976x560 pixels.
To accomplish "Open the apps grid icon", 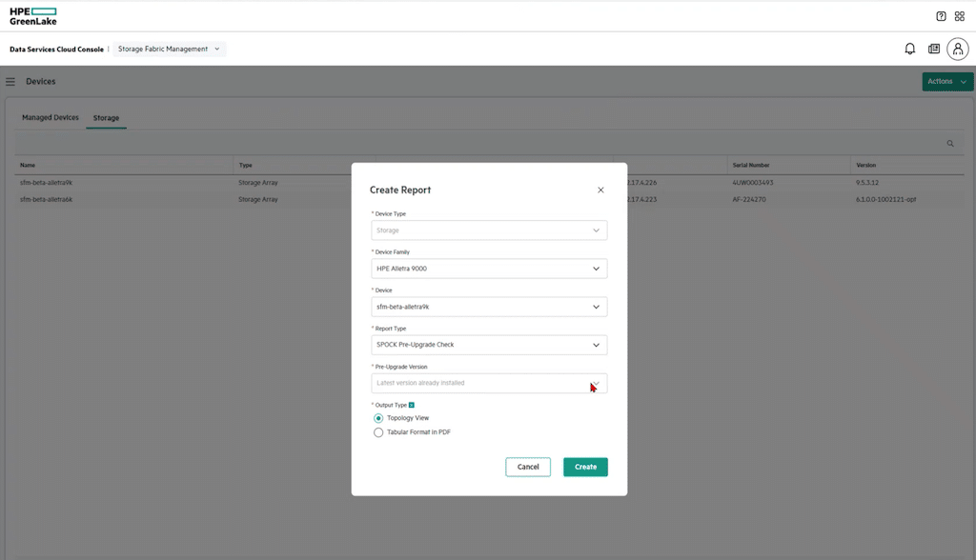I will pyautogui.click(x=959, y=16).
